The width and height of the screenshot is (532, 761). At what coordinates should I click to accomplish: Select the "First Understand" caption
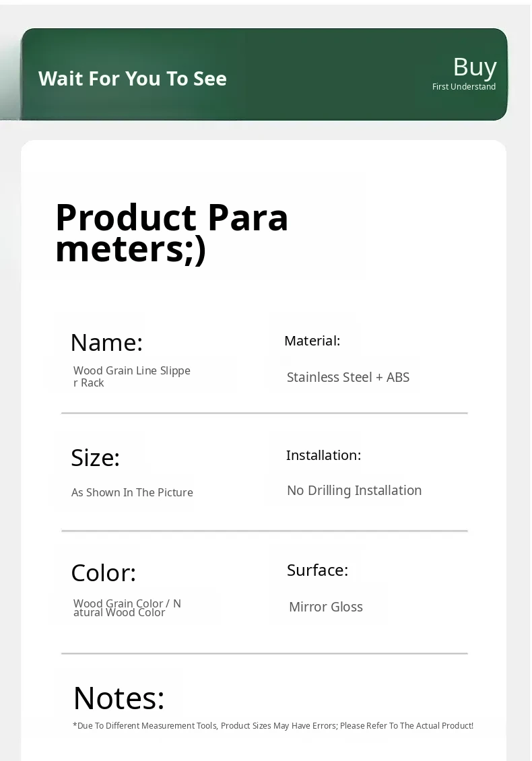464,87
